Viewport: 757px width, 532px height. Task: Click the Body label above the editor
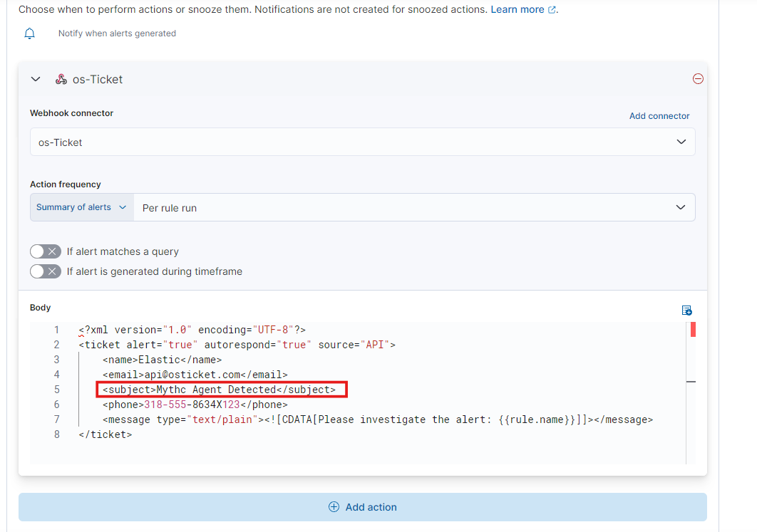(x=40, y=307)
